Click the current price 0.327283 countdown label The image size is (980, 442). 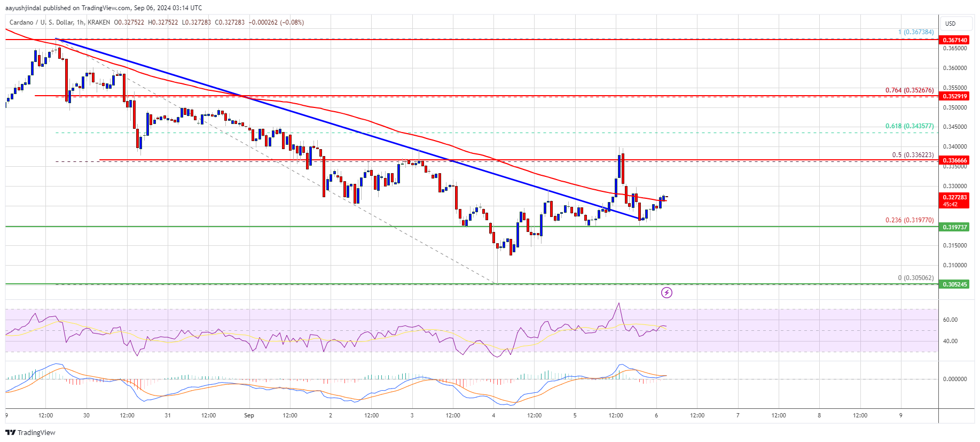[954, 200]
